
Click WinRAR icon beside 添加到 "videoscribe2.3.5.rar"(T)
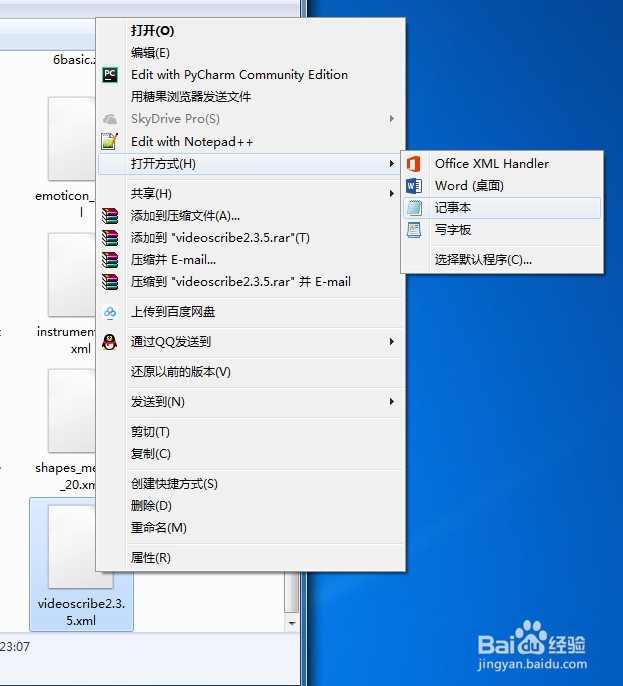tap(110, 238)
